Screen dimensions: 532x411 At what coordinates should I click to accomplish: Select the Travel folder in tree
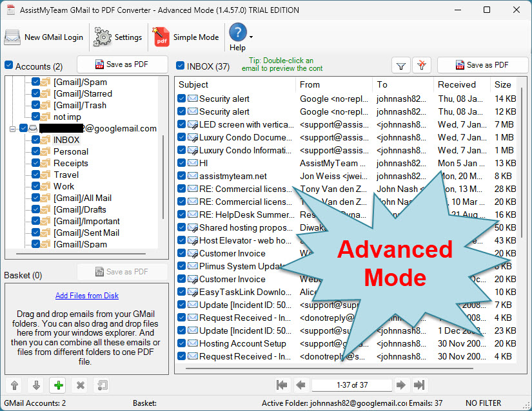[x=66, y=175]
